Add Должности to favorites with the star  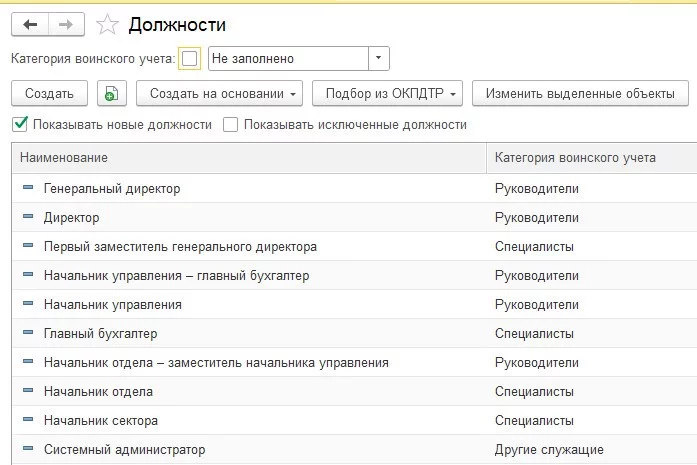point(107,24)
